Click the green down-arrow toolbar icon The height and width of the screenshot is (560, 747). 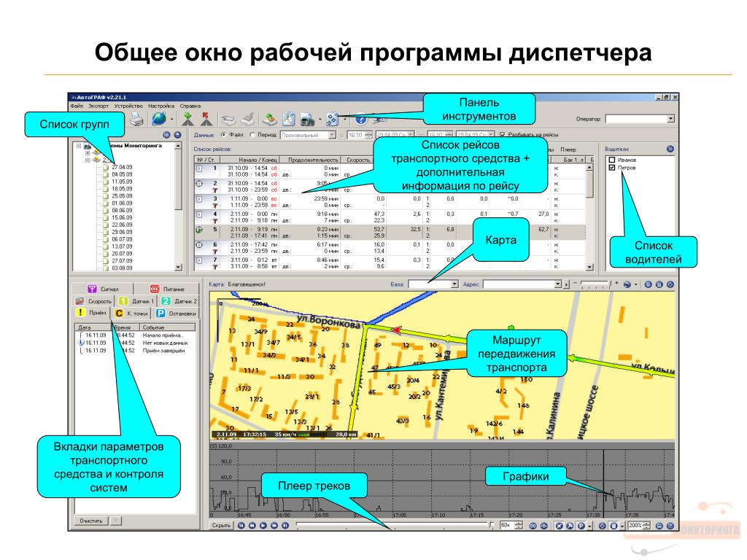[x=187, y=119]
